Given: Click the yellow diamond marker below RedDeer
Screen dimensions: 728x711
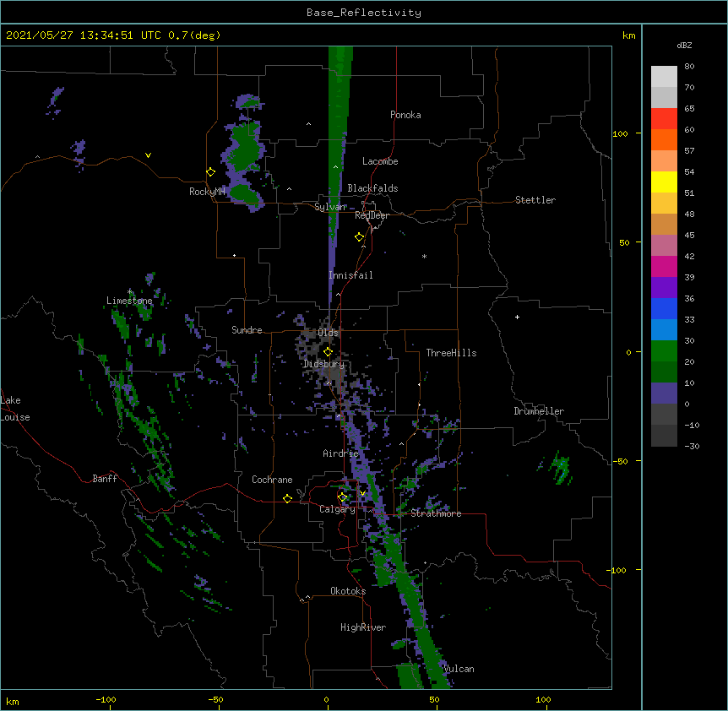Looking at the screenshot, I should pyautogui.click(x=359, y=237).
